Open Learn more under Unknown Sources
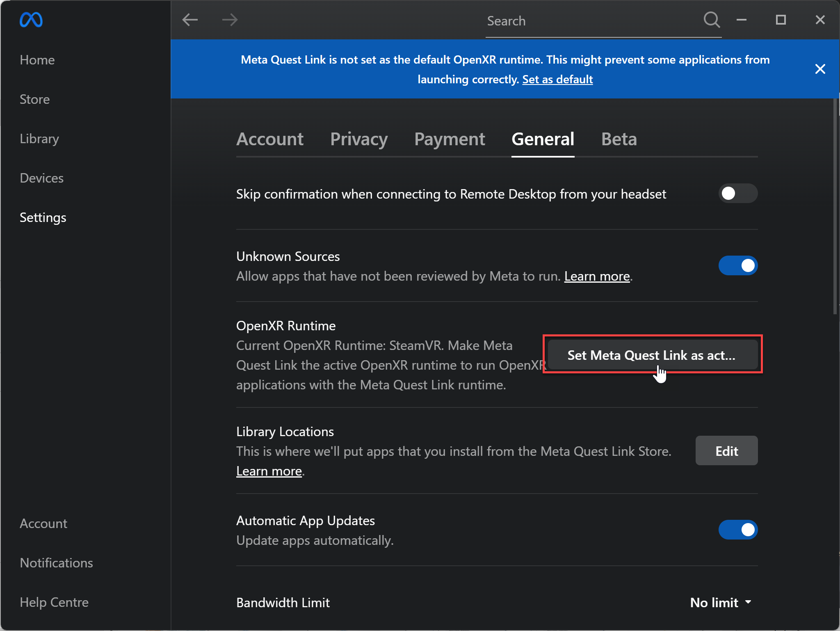 [597, 277]
